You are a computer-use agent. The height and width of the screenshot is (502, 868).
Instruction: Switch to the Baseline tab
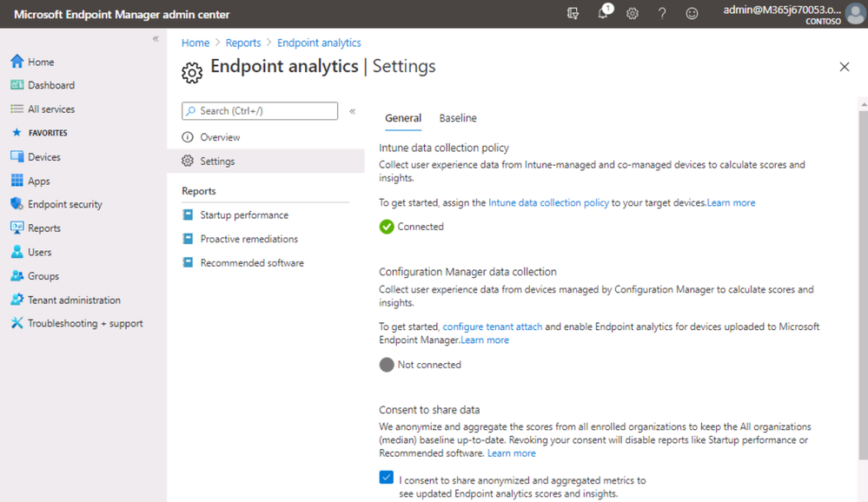click(x=458, y=118)
